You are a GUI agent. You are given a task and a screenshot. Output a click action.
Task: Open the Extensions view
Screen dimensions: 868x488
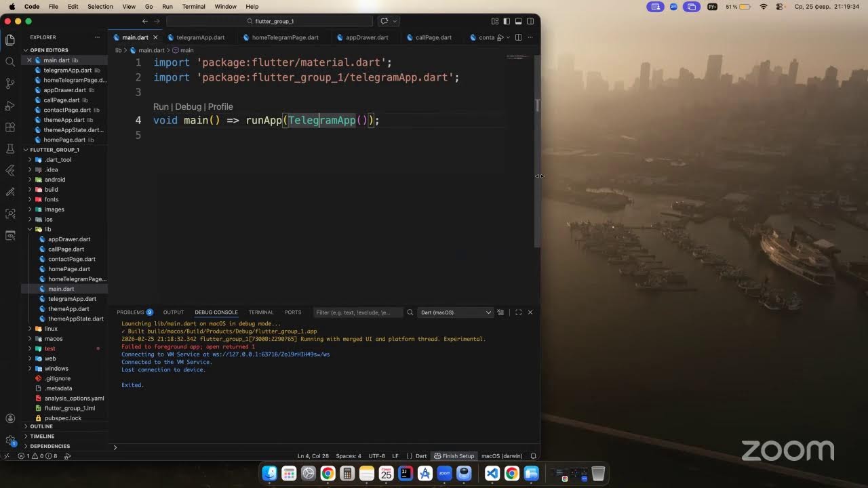point(10,127)
